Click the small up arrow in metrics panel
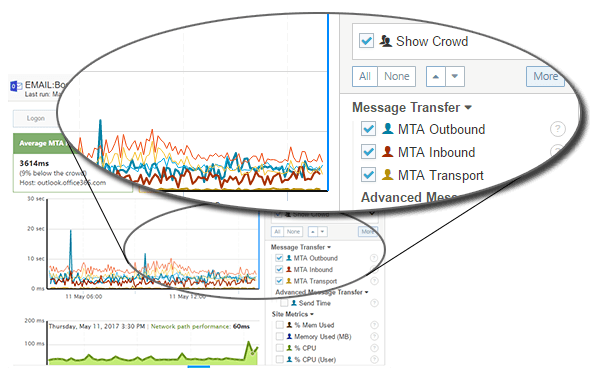This screenshot has width=590, height=380. 313,231
